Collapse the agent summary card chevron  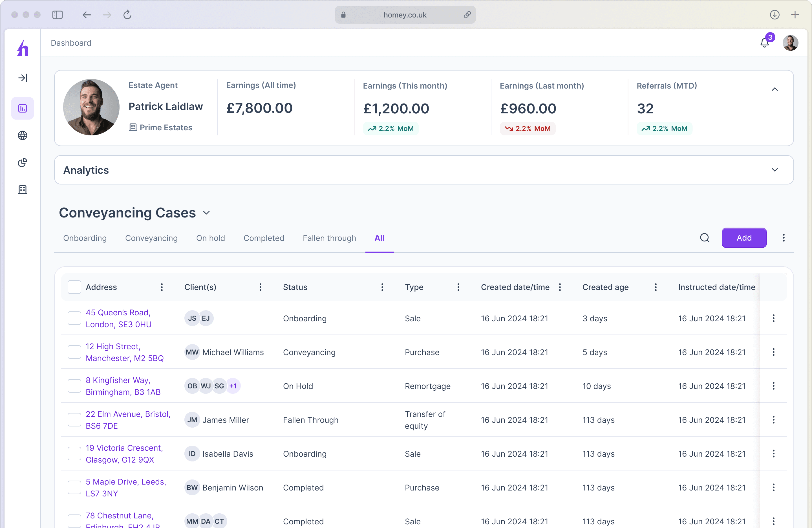775,89
